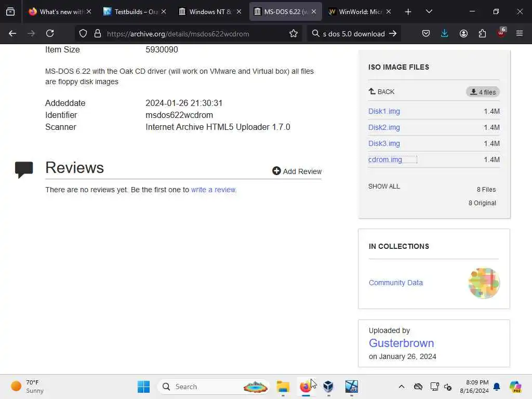Close the MS-DOS 6.22 tab
The width and height of the screenshot is (532, 399).
coord(314,12)
